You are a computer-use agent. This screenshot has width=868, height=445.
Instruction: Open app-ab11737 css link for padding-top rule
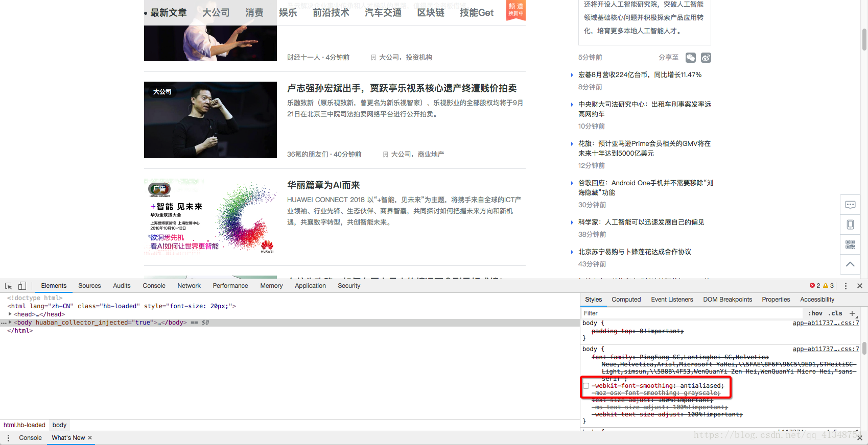(826, 323)
